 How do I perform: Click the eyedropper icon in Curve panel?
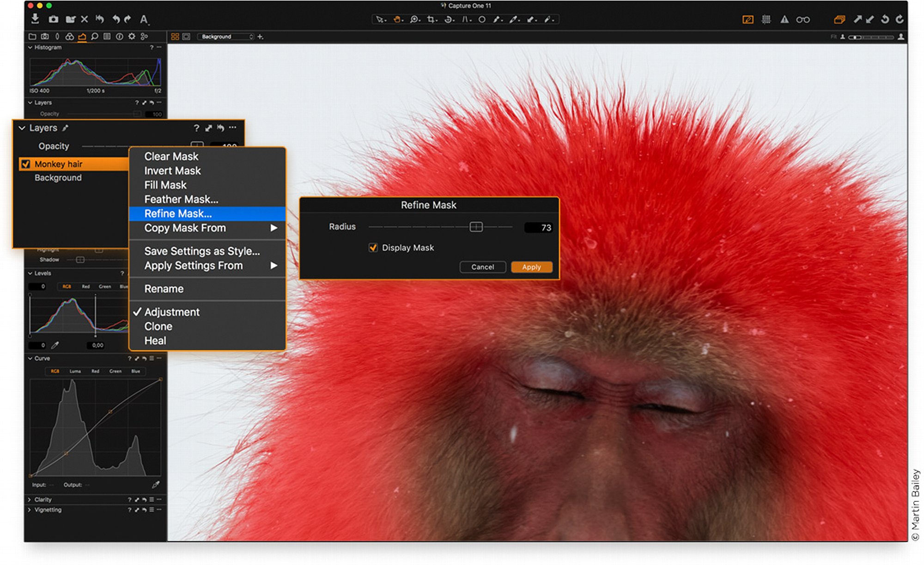[156, 485]
